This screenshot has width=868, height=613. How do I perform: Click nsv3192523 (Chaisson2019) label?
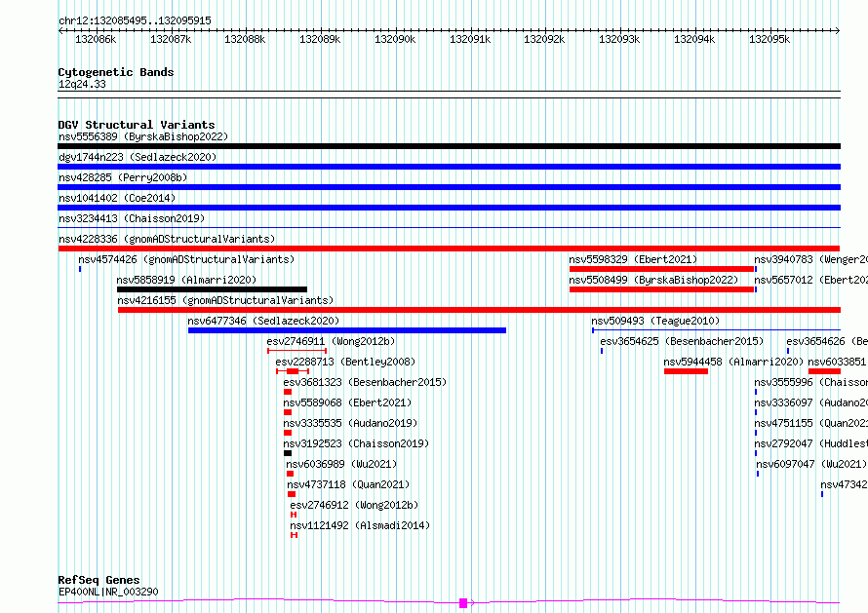tap(356, 443)
